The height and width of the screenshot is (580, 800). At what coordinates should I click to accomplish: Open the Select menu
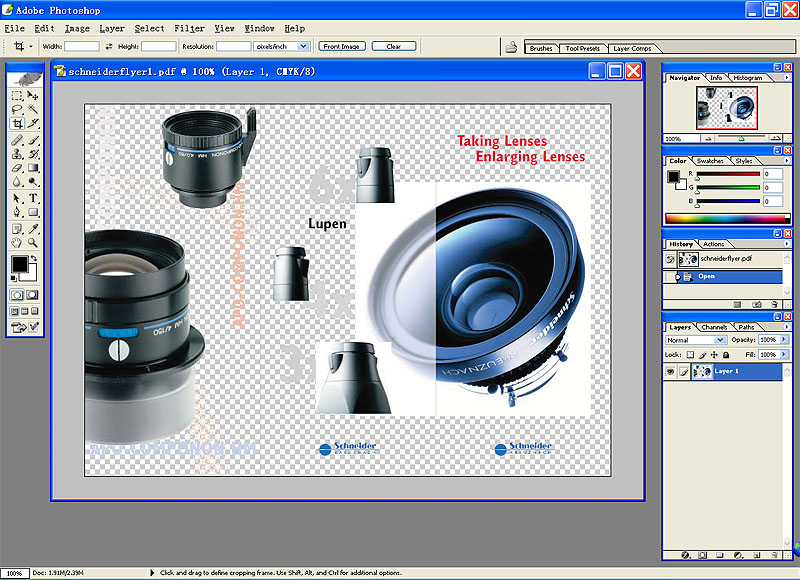pyautogui.click(x=149, y=29)
